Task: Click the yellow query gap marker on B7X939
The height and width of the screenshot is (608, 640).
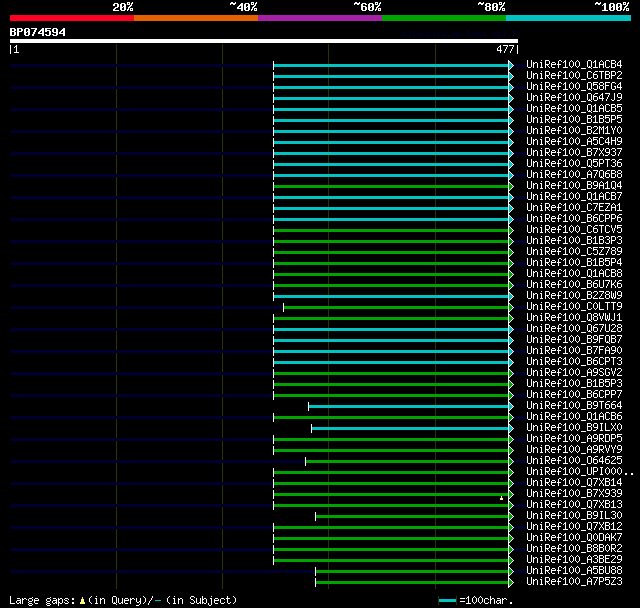Action: pos(501,498)
